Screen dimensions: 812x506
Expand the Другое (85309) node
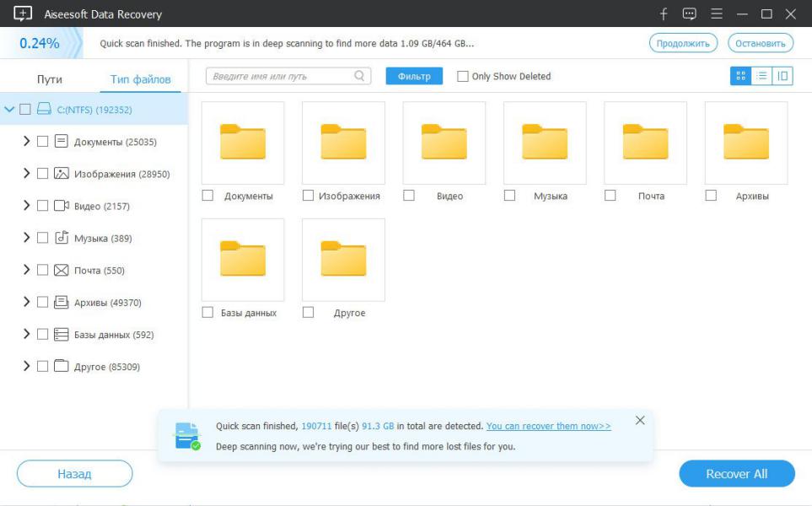tap(26, 366)
